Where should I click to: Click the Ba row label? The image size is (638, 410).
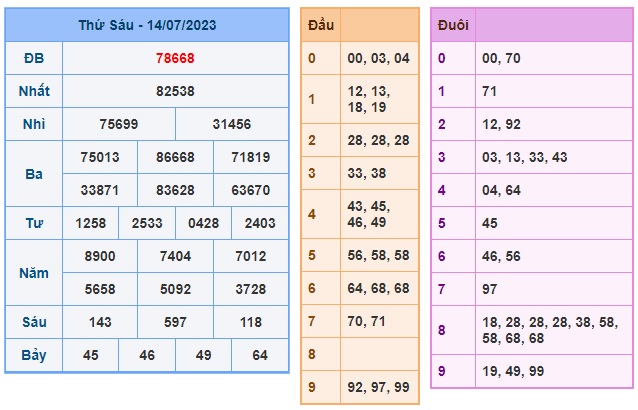coord(34,174)
